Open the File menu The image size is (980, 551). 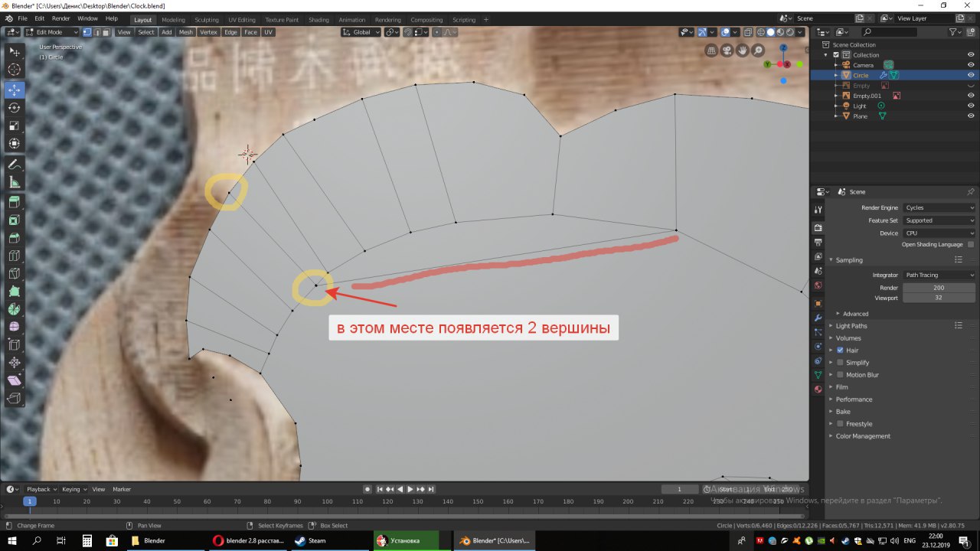[x=21, y=18]
